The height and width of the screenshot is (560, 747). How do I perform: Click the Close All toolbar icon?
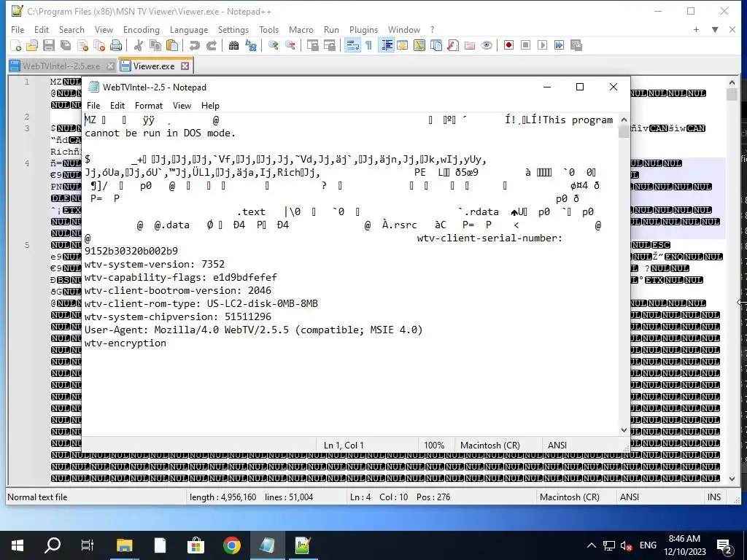point(99,45)
